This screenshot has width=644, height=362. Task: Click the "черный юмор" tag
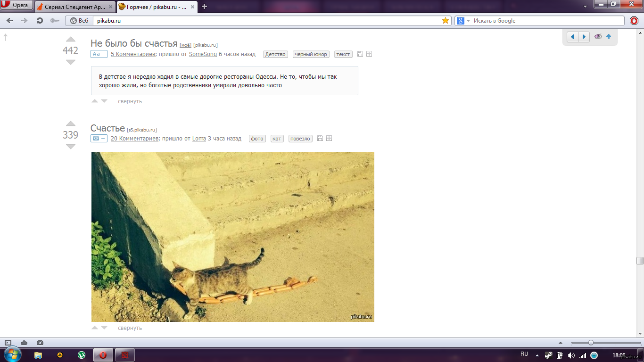[x=311, y=54]
